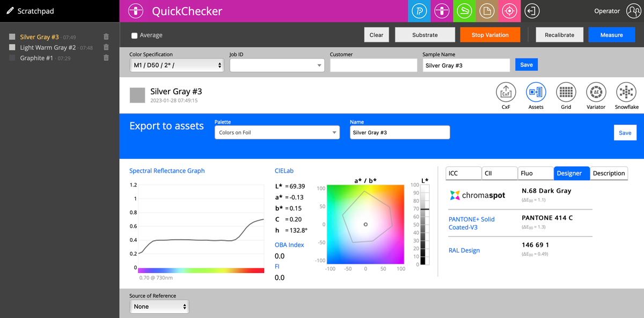Click the Substrate button
Viewport: 644px width, 318px height.
425,35
